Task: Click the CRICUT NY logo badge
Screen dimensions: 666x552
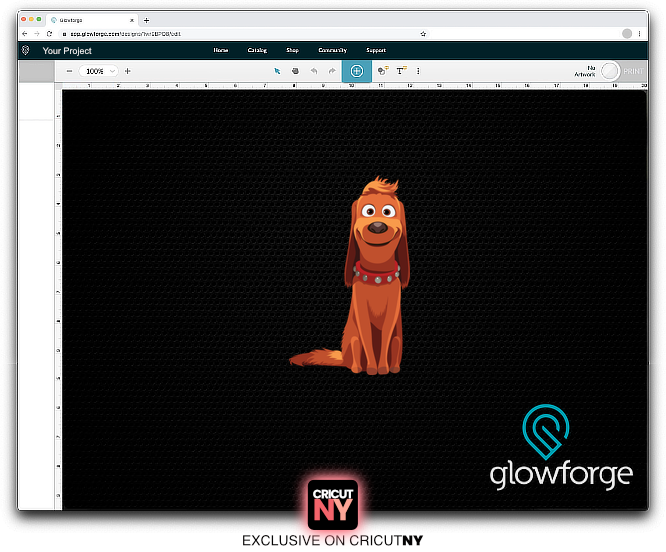Action: (x=333, y=504)
